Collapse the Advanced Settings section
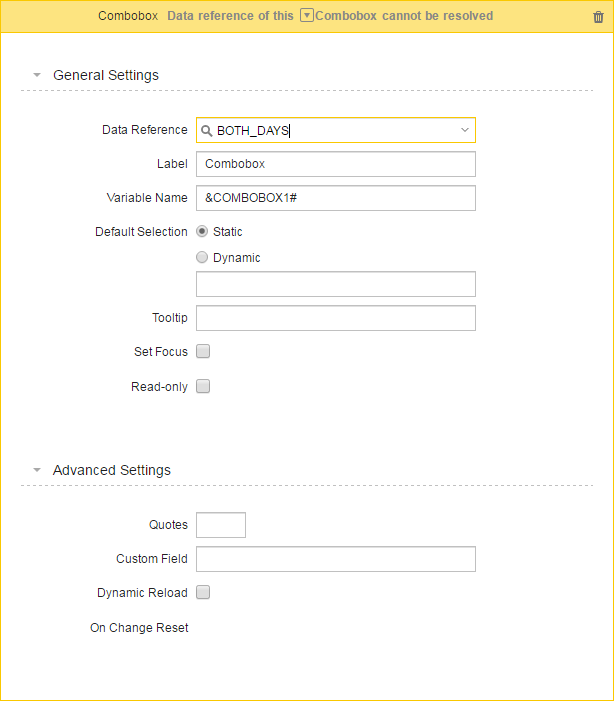The width and height of the screenshot is (614, 701). [37, 470]
